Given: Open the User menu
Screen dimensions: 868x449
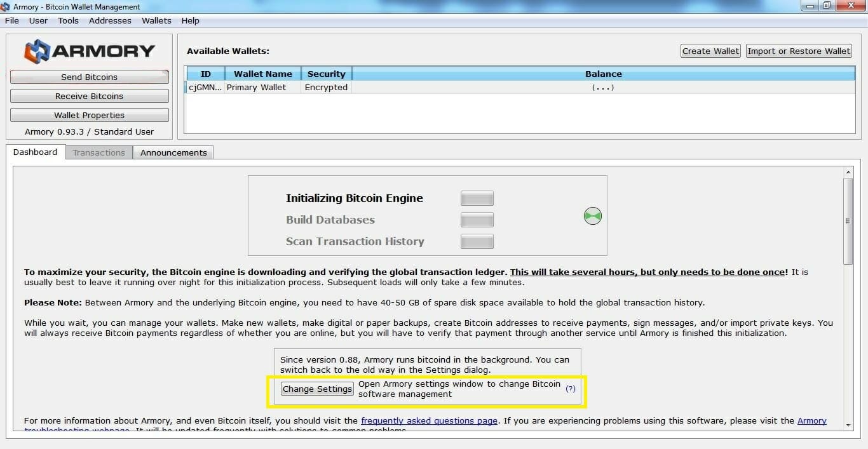Looking at the screenshot, I should tap(38, 20).
